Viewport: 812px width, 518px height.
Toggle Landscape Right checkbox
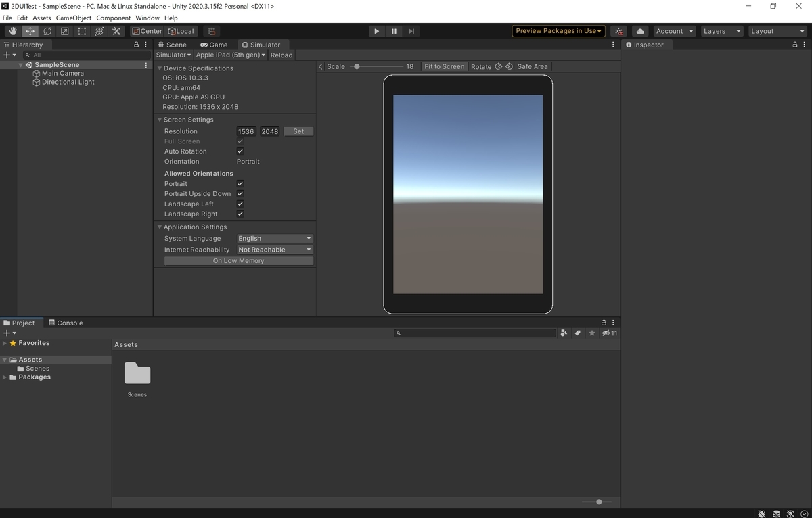click(x=240, y=214)
